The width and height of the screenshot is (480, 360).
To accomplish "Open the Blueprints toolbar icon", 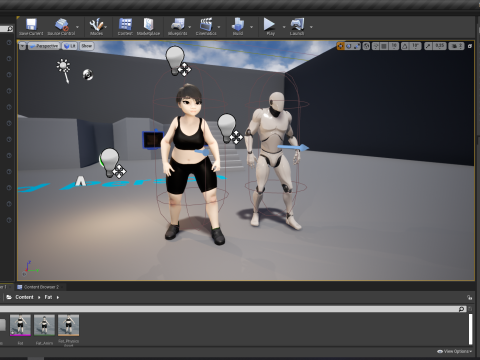I will point(177,25).
